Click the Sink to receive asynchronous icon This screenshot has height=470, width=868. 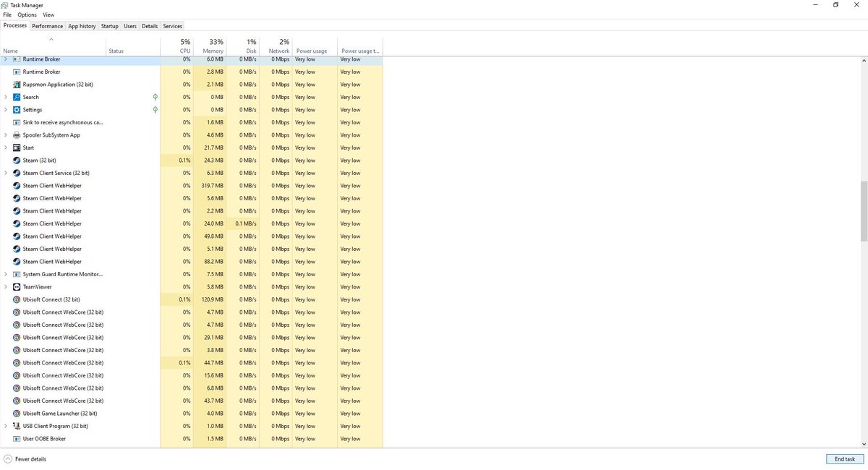coord(17,122)
